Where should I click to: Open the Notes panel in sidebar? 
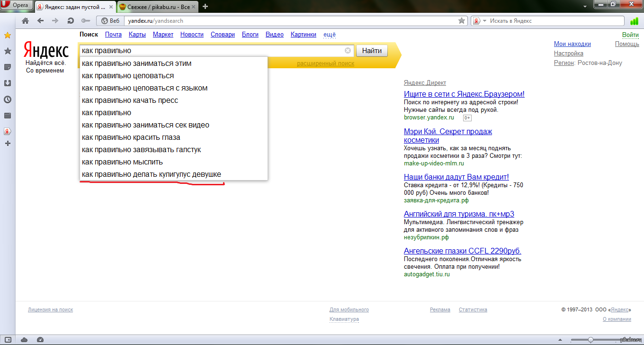point(8,67)
